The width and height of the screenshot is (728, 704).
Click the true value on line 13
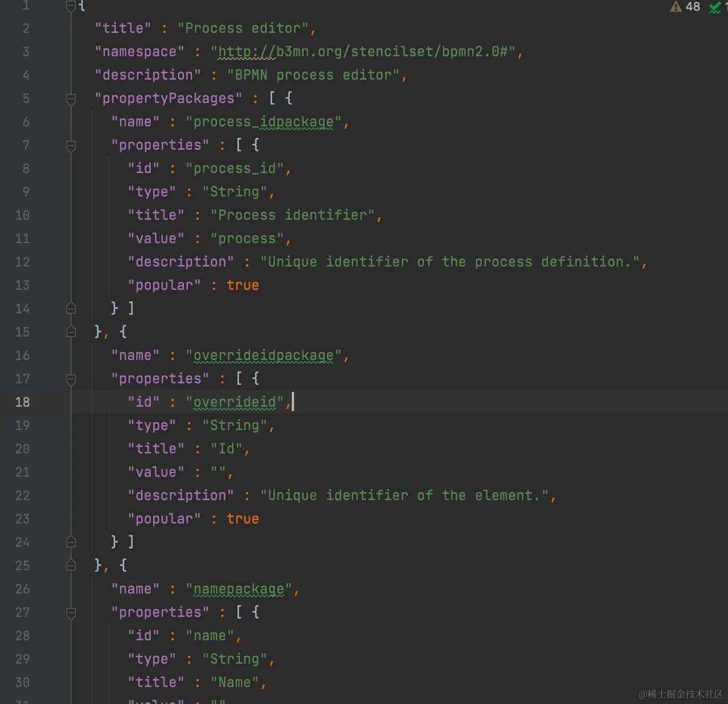click(243, 285)
